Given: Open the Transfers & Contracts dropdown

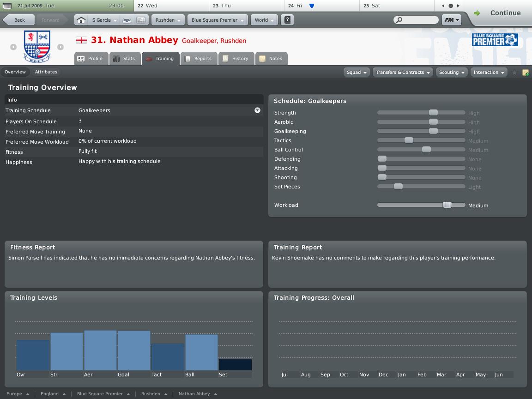Looking at the screenshot, I should (x=403, y=73).
